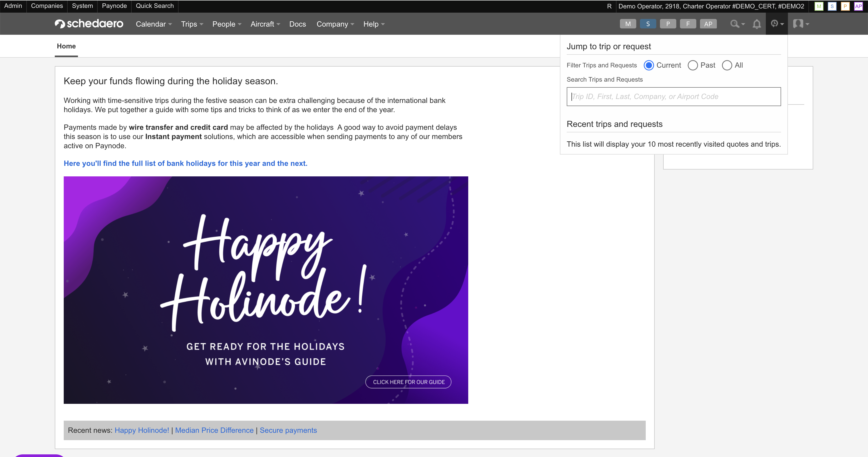Click the Jump to trip or request heading
Viewport: 868px width, 457px height.
pos(609,47)
